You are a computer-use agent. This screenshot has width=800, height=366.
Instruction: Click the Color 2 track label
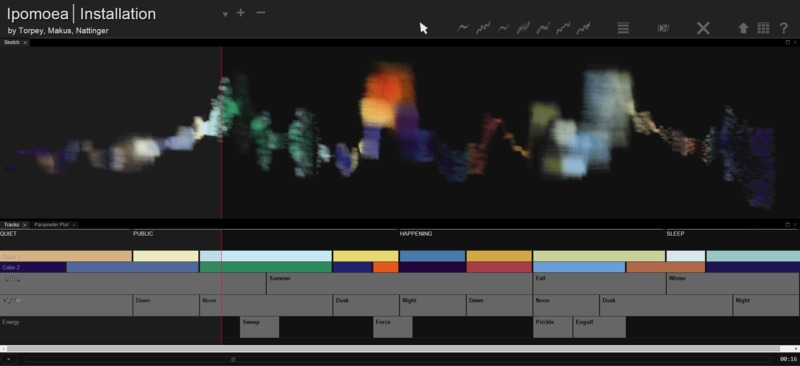tap(11, 267)
